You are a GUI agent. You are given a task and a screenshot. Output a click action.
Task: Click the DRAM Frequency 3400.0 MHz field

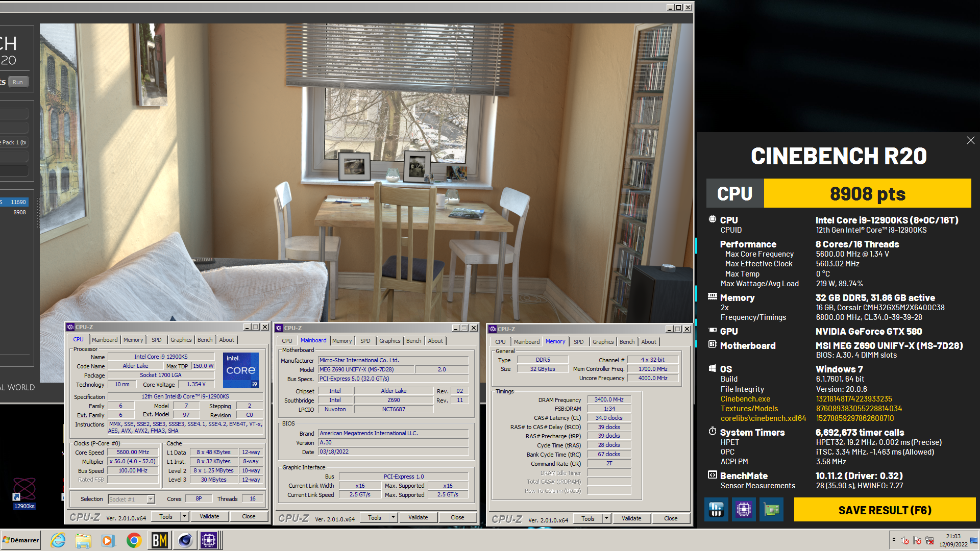pos(609,399)
